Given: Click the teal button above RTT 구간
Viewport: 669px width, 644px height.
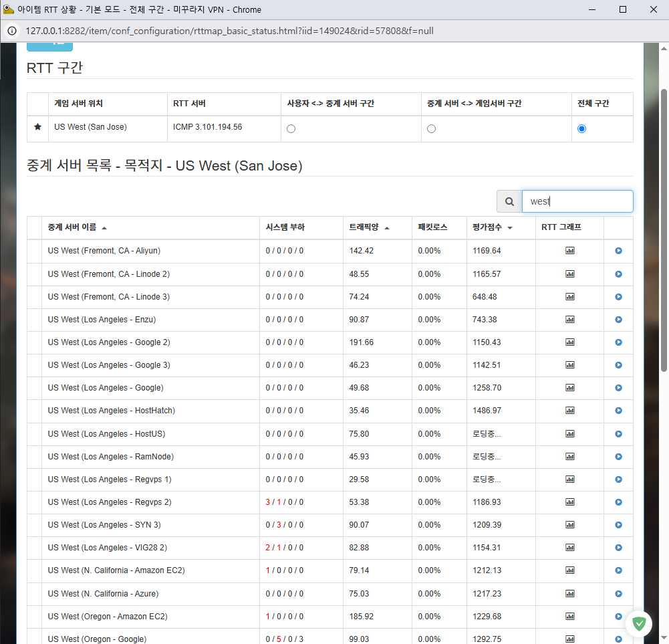Looking at the screenshot, I should click(x=49, y=46).
